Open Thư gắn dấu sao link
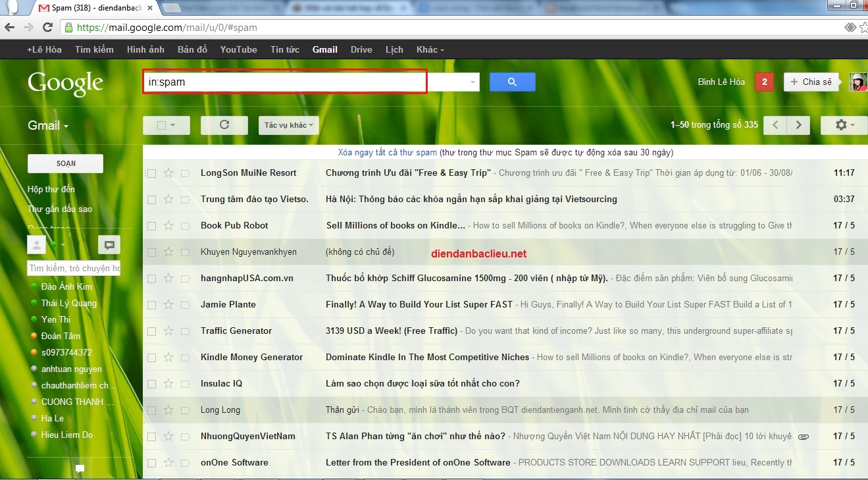868x480 pixels. click(x=60, y=209)
